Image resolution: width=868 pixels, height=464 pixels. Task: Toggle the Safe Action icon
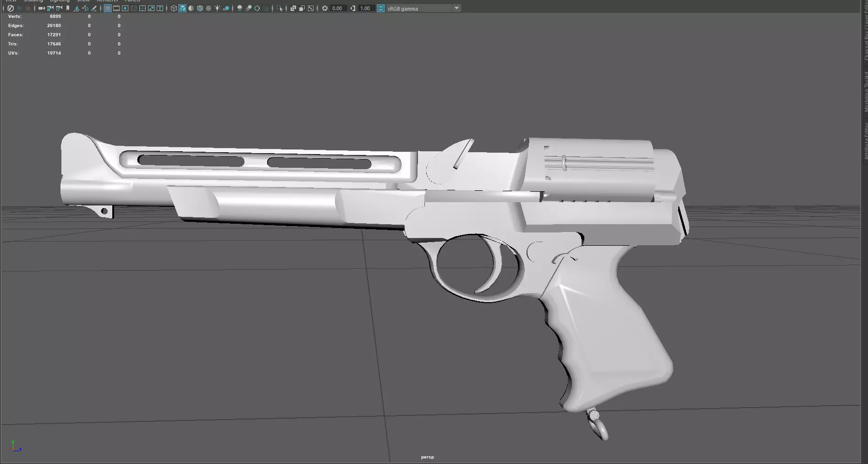click(151, 8)
